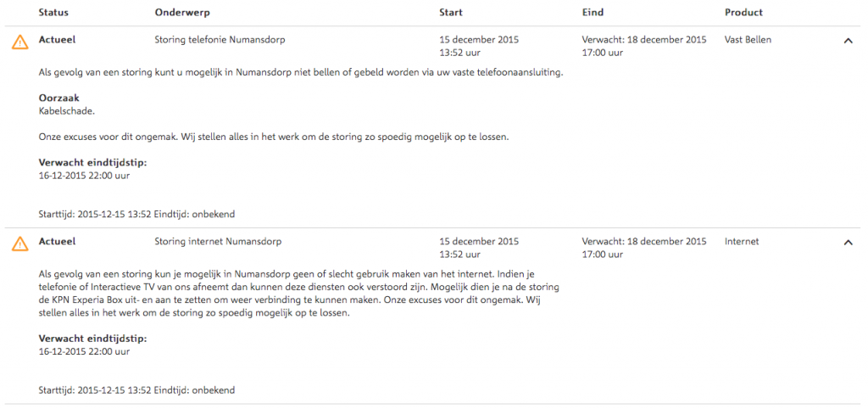Collapse the Storing internet Numansdorp row
The image size is (868, 409).
[x=848, y=242]
